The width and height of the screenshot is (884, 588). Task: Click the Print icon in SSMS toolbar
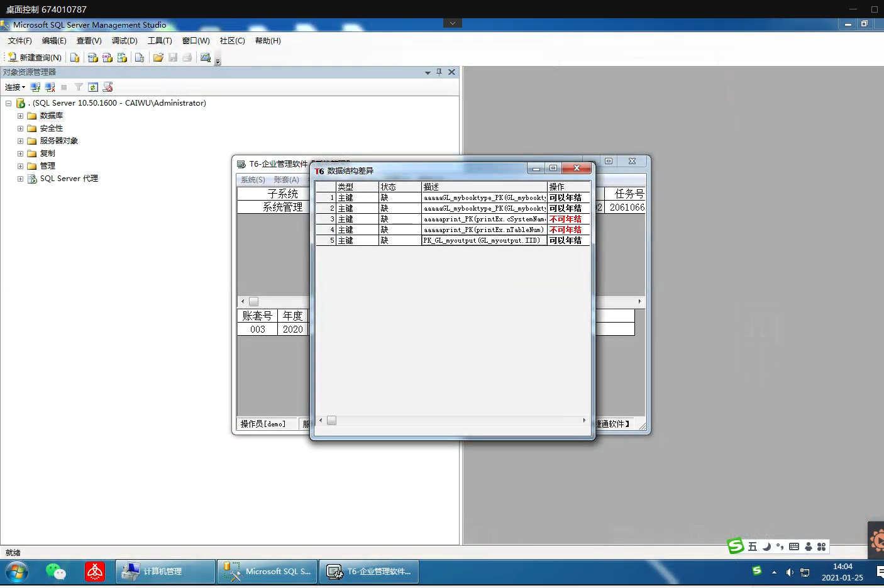187,57
